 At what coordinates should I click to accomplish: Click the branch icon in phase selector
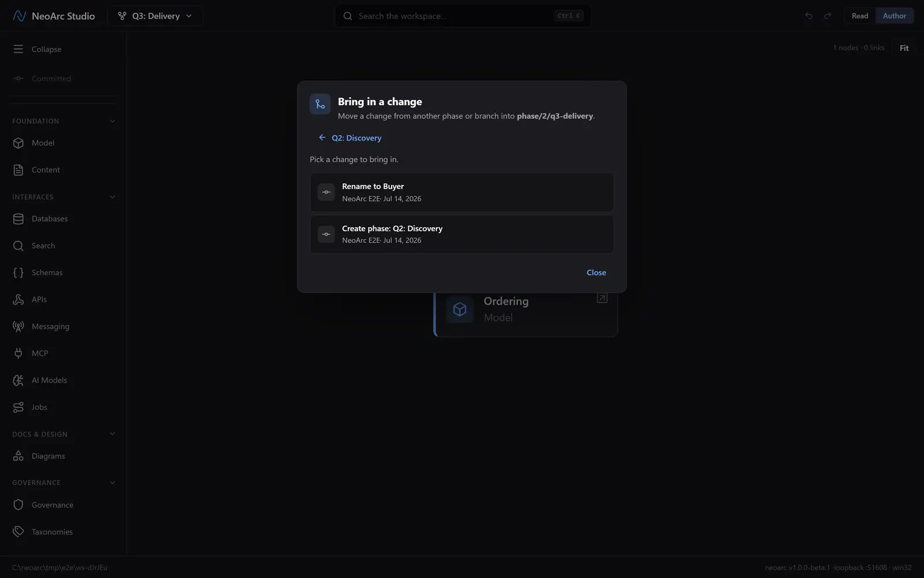click(x=122, y=16)
